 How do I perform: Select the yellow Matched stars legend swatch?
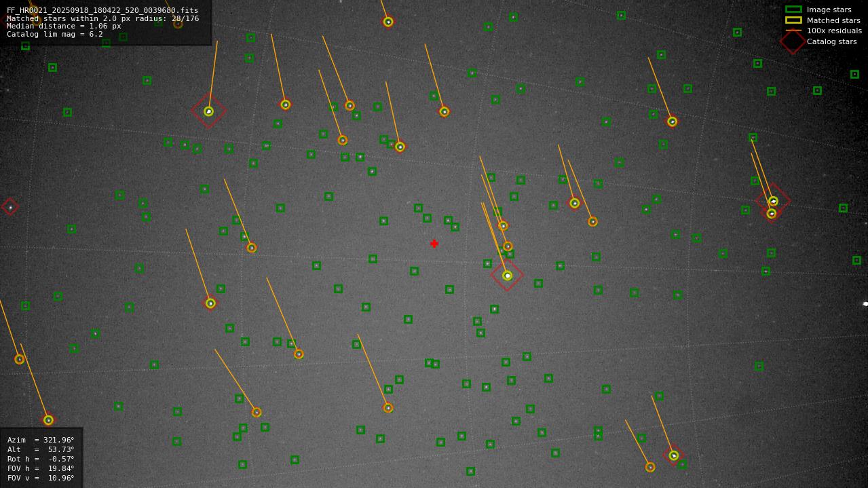pyautogui.click(x=793, y=20)
